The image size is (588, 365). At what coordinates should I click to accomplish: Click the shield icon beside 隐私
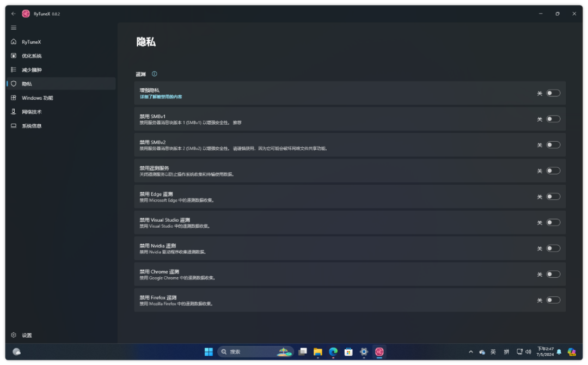click(14, 84)
